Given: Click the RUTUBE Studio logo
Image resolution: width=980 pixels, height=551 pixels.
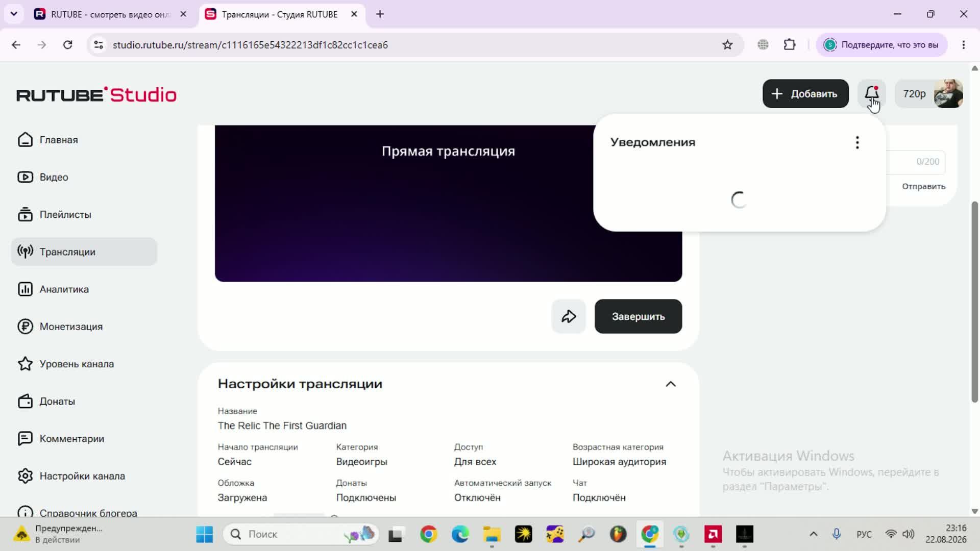Looking at the screenshot, I should [96, 95].
